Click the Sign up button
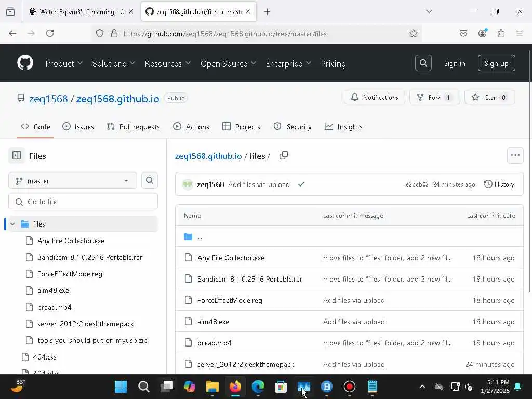Viewport: 532px width, 399px height. click(496, 63)
